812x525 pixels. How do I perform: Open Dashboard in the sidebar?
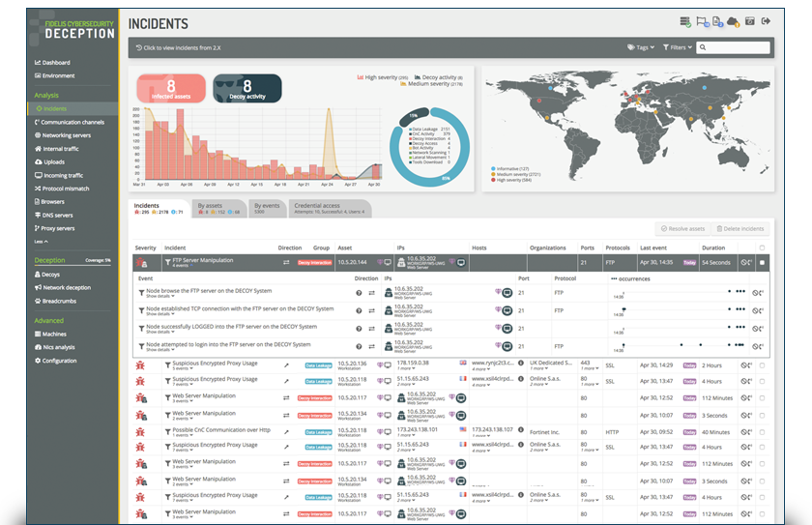52,63
